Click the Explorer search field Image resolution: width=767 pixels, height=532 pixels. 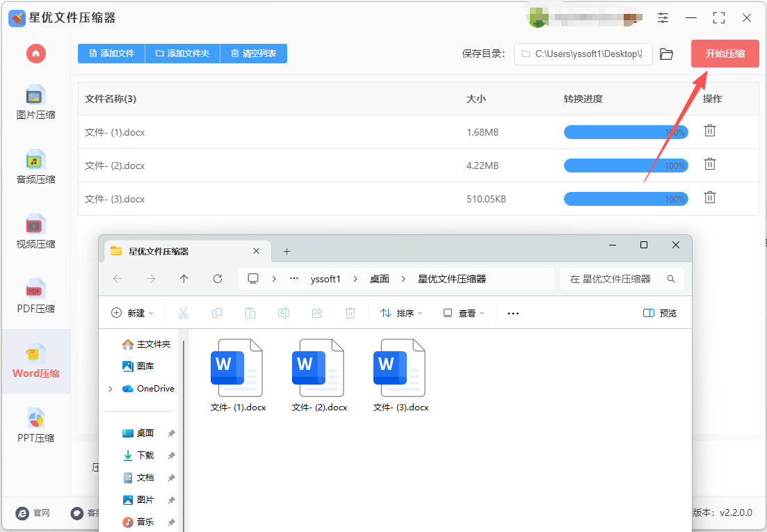[621, 279]
